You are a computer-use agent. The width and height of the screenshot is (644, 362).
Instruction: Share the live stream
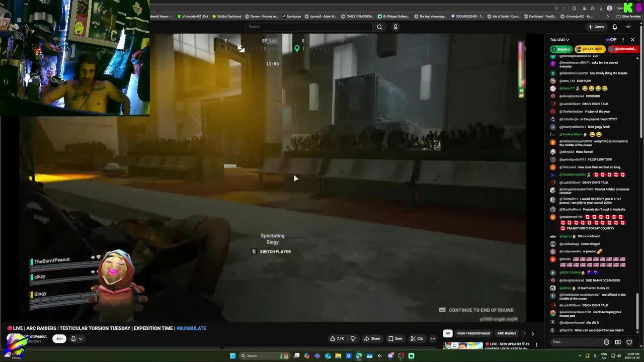[372, 338]
